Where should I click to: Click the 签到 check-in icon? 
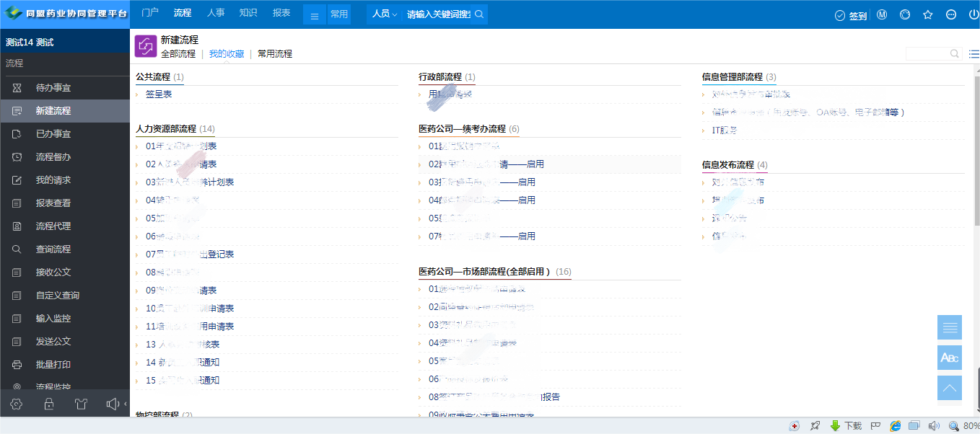[x=840, y=15]
